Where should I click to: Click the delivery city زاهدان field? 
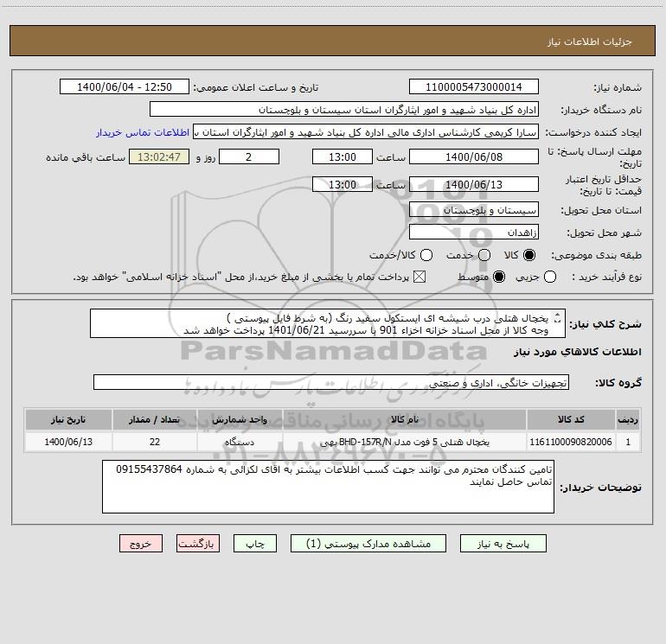click(474, 233)
